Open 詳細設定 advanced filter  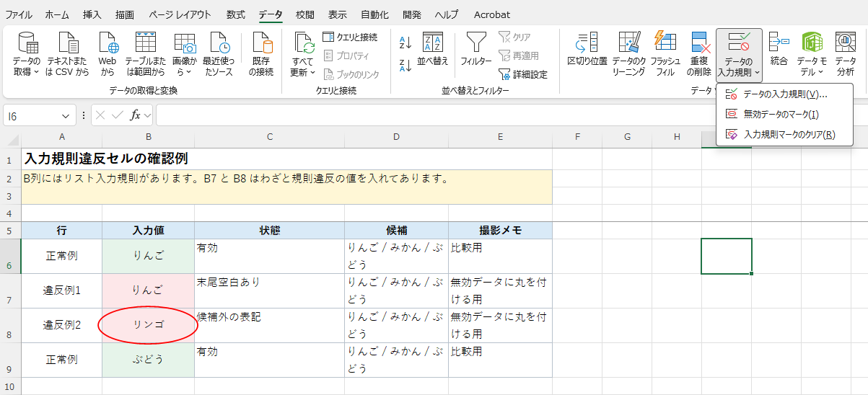[x=523, y=74]
